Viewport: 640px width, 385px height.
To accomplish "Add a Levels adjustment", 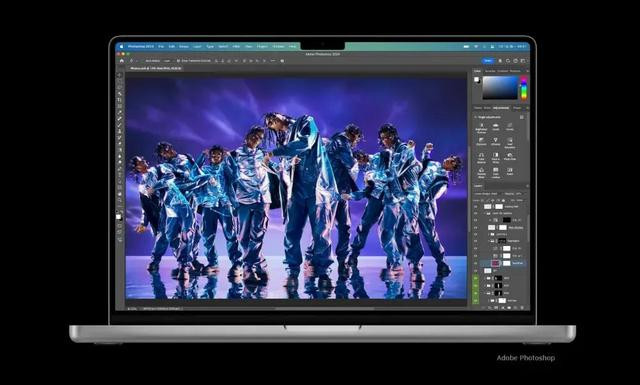I will click(x=496, y=127).
